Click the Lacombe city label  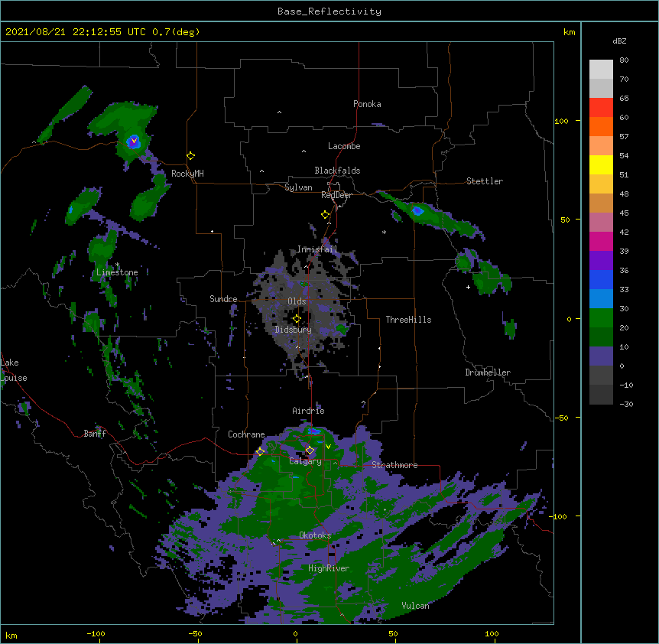pyautogui.click(x=344, y=146)
